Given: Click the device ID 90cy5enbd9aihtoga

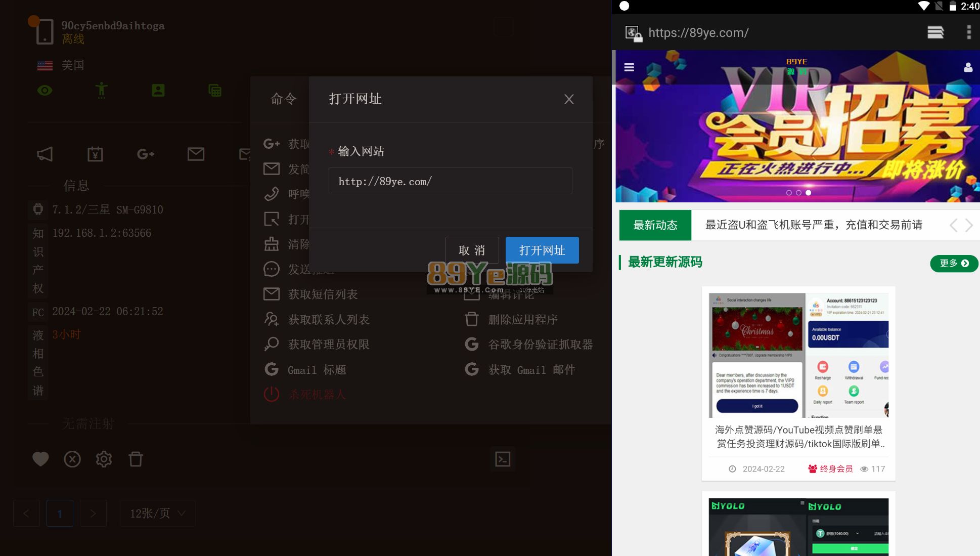Looking at the screenshot, I should tap(113, 26).
